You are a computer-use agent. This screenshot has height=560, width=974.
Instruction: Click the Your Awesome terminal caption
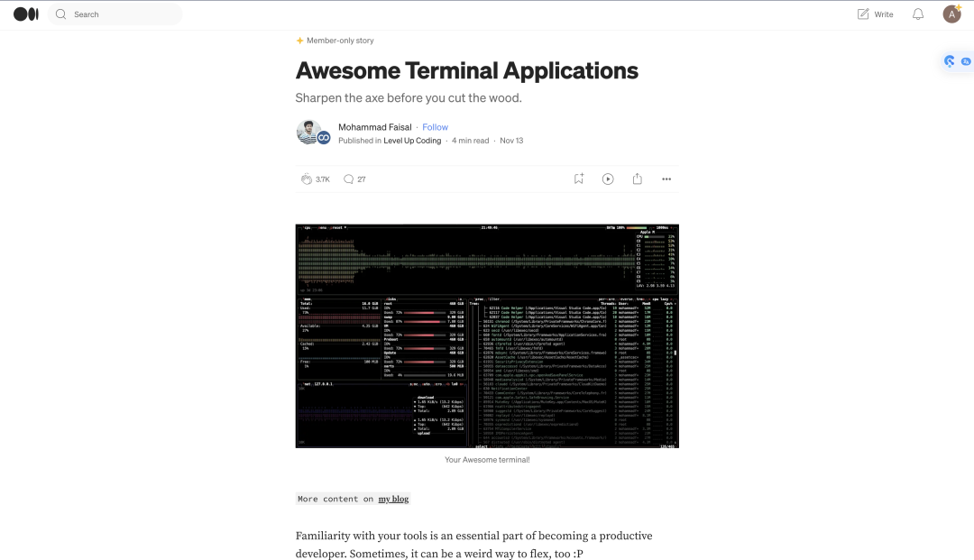click(487, 459)
